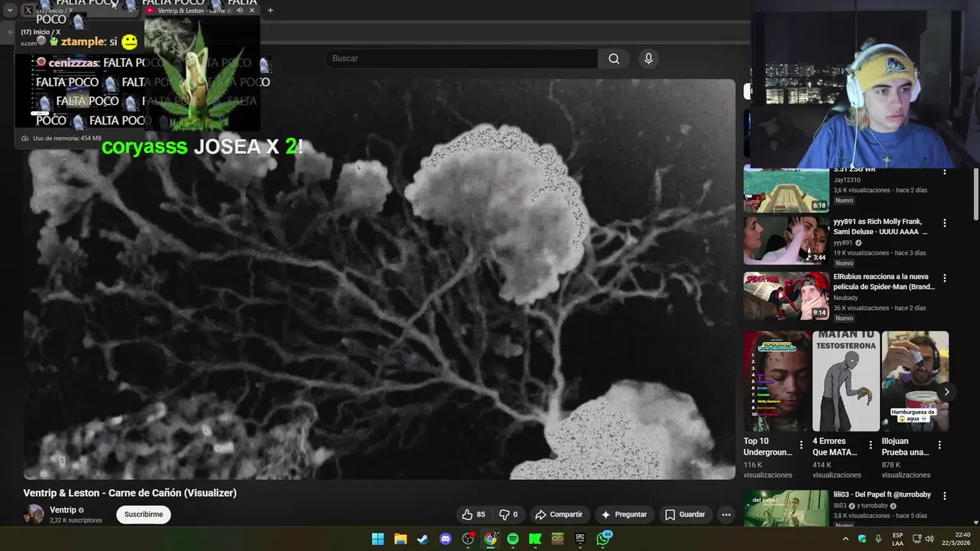Click the verified badge next to Ventrip

(x=81, y=510)
